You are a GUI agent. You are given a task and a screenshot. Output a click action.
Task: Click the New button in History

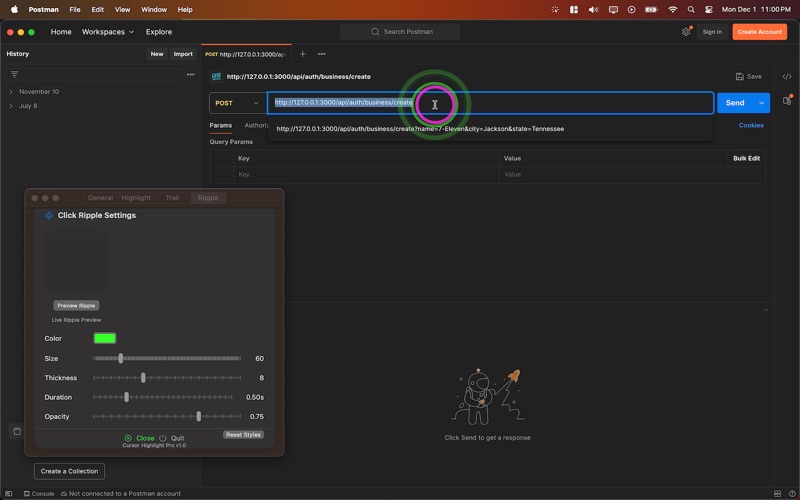click(x=157, y=54)
